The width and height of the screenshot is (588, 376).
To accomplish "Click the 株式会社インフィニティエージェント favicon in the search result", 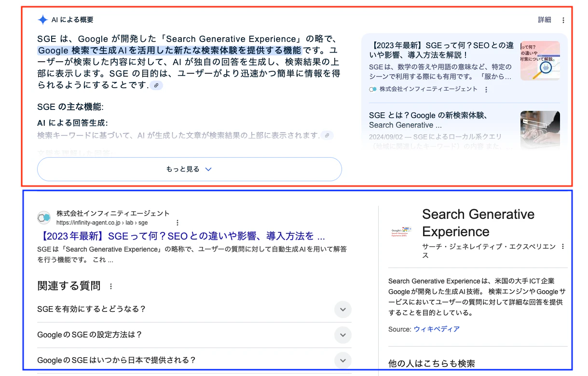I will [44, 217].
